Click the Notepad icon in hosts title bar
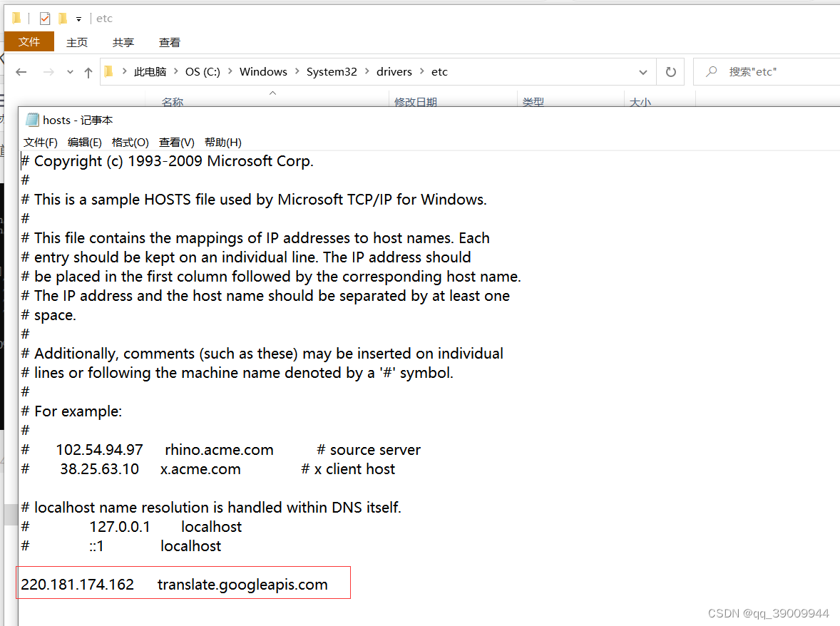 pos(33,120)
